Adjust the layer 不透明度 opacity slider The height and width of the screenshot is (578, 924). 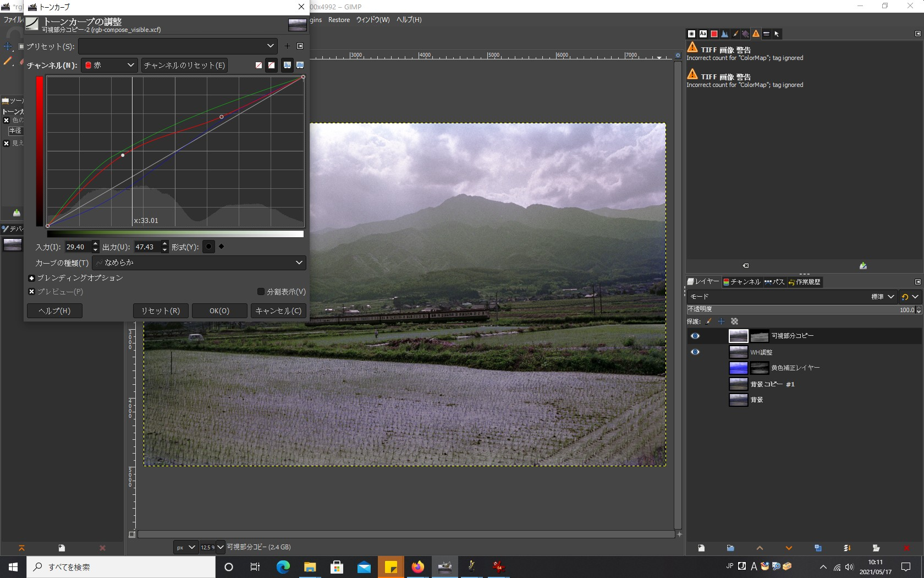pos(801,309)
